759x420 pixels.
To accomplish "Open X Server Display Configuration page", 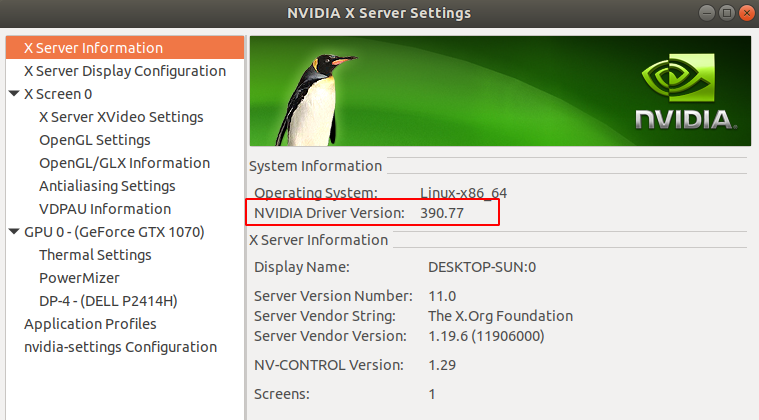I will (125, 71).
